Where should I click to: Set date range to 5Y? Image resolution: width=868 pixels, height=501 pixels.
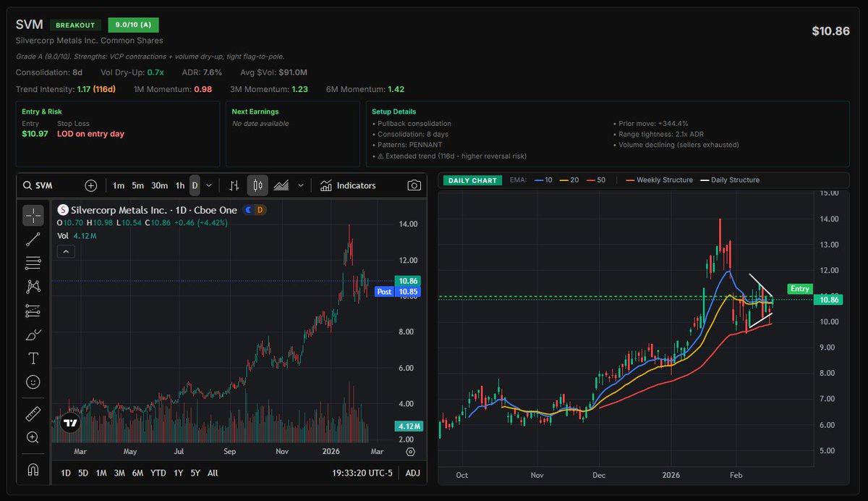(195, 473)
